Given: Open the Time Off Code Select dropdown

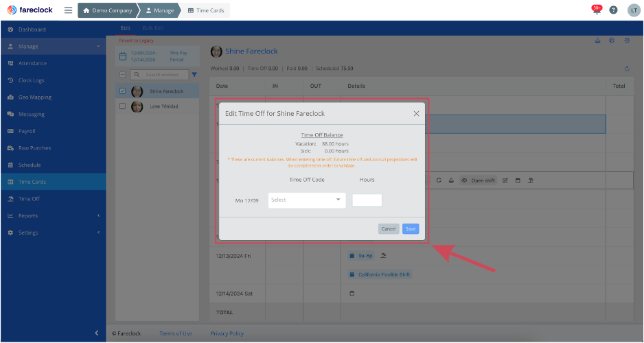Looking at the screenshot, I should [x=307, y=200].
